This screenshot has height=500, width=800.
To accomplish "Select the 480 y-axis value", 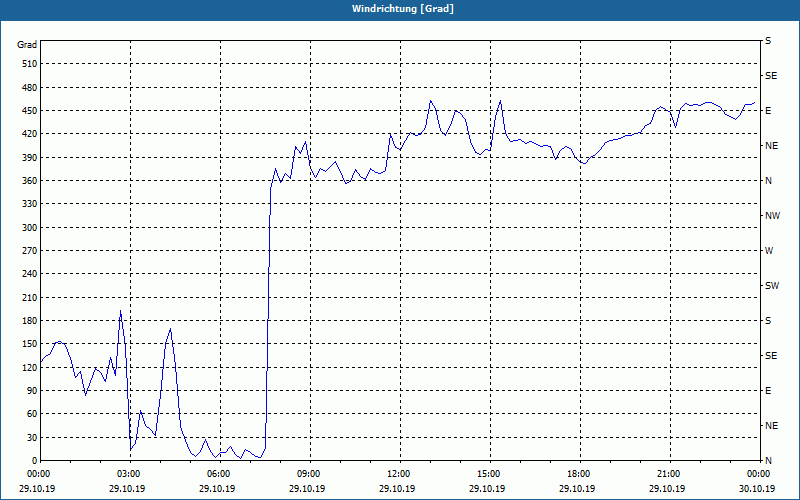I will (30, 87).
